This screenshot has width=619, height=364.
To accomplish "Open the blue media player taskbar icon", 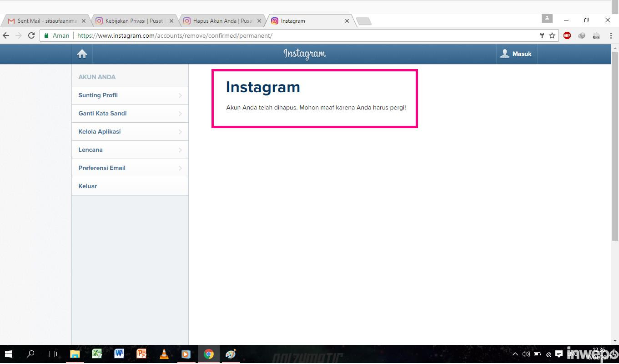I will tap(186, 354).
